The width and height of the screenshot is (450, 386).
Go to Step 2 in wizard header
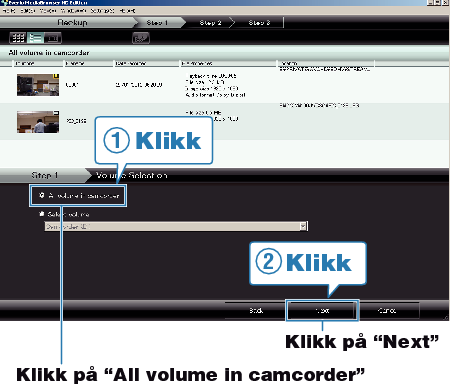pyautogui.click(x=210, y=23)
